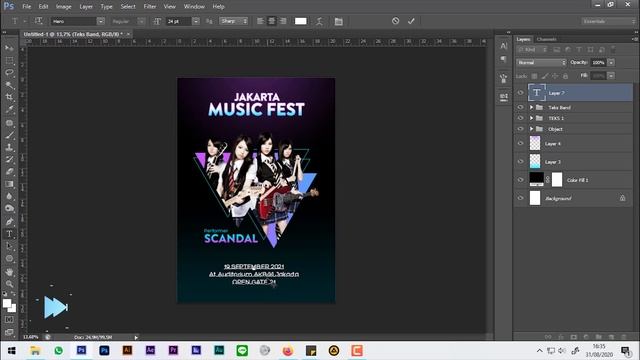Click the Create warped text icon
Viewport: 640px width, 360px height.
click(x=320, y=21)
